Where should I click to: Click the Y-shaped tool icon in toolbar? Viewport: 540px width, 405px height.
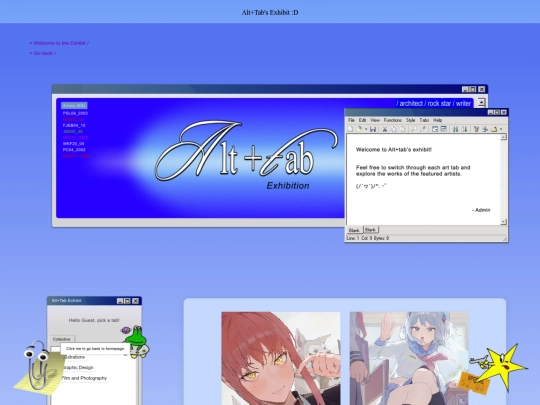tap(476, 129)
